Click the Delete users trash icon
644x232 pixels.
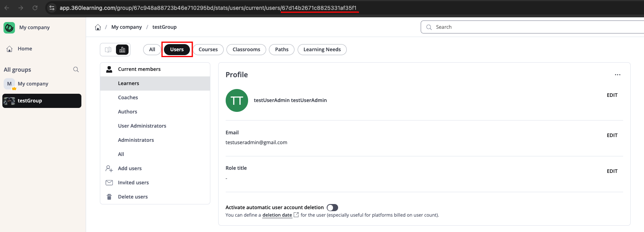click(109, 197)
